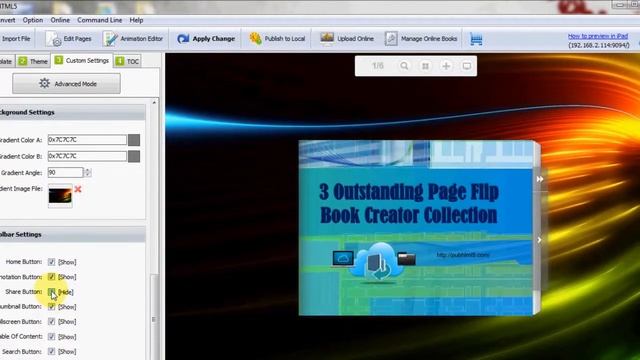Toggle the Fullscreen Button checkbox
The height and width of the screenshot is (360, 640).
(x=51, y=322)
